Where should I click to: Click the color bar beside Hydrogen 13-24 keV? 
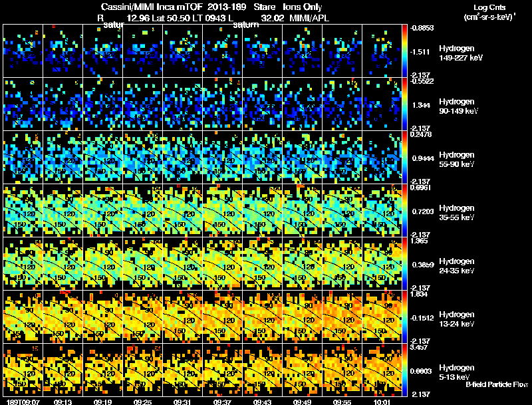pyautogui.click(x=404, y=317)
